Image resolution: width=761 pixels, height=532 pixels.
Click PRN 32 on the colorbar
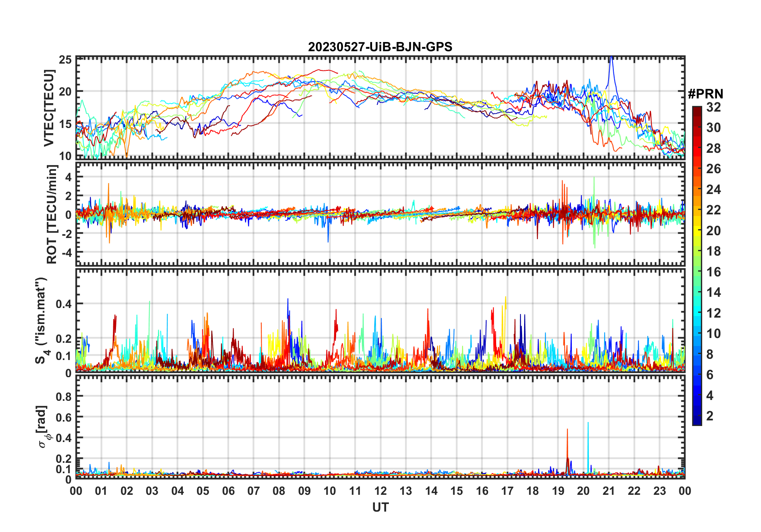tap(713, 107)
